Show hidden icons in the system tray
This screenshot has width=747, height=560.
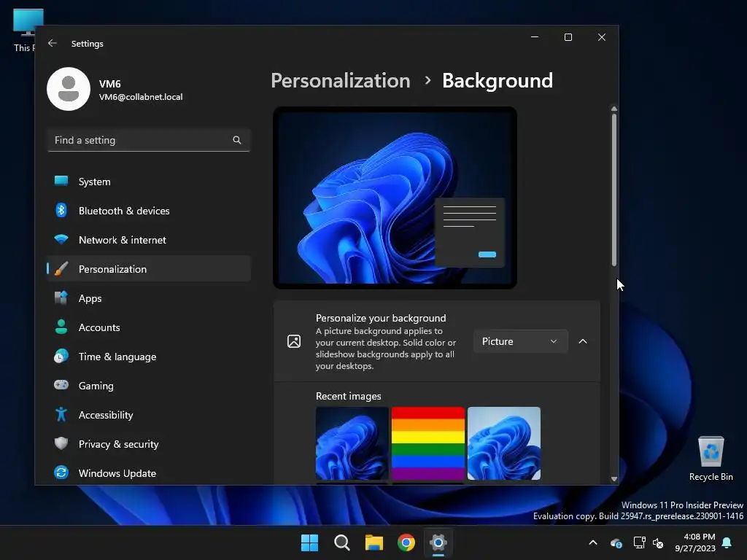click(593, 542)
